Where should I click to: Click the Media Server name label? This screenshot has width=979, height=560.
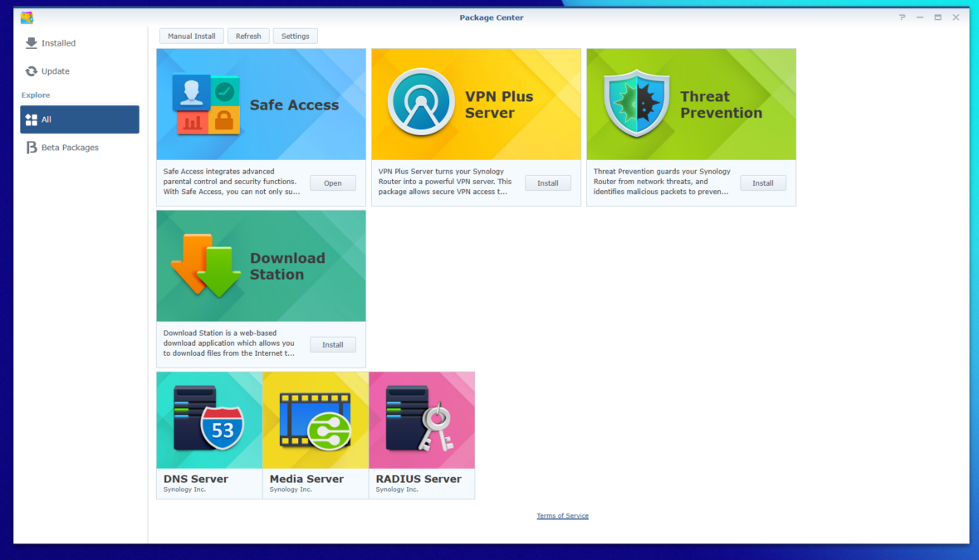coord(306,479)
